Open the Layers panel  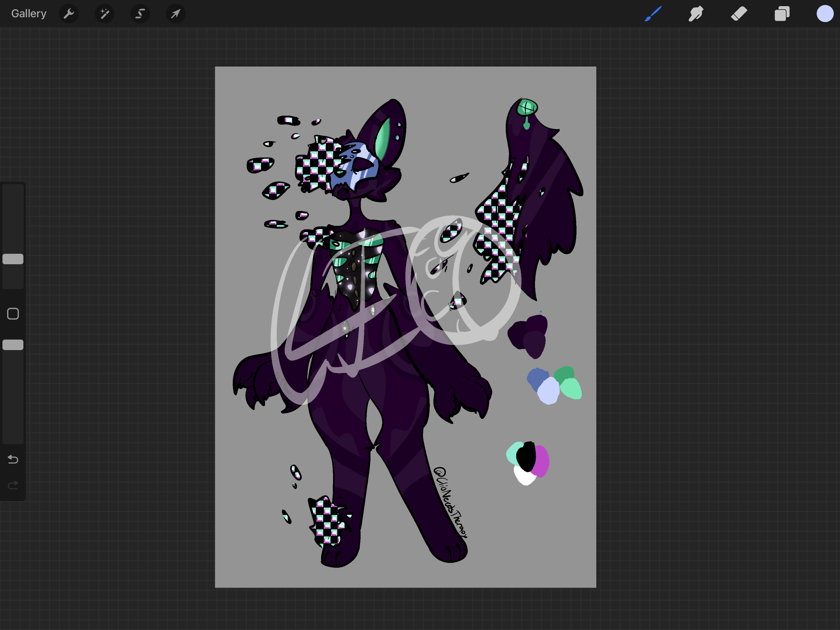pyautogui.click(x=782, y=14)
